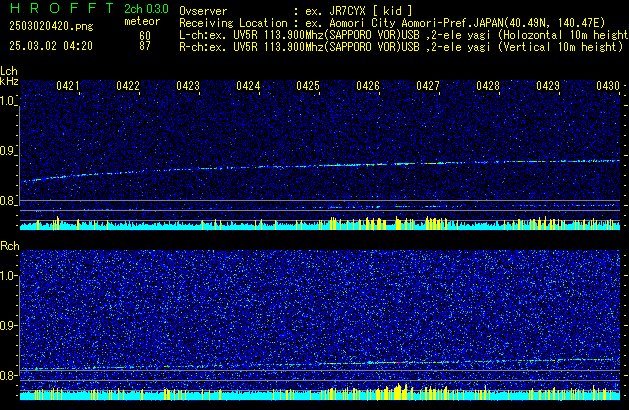Click the 0428 time marker
Screen dimensions: 629x410
point(488,86)
